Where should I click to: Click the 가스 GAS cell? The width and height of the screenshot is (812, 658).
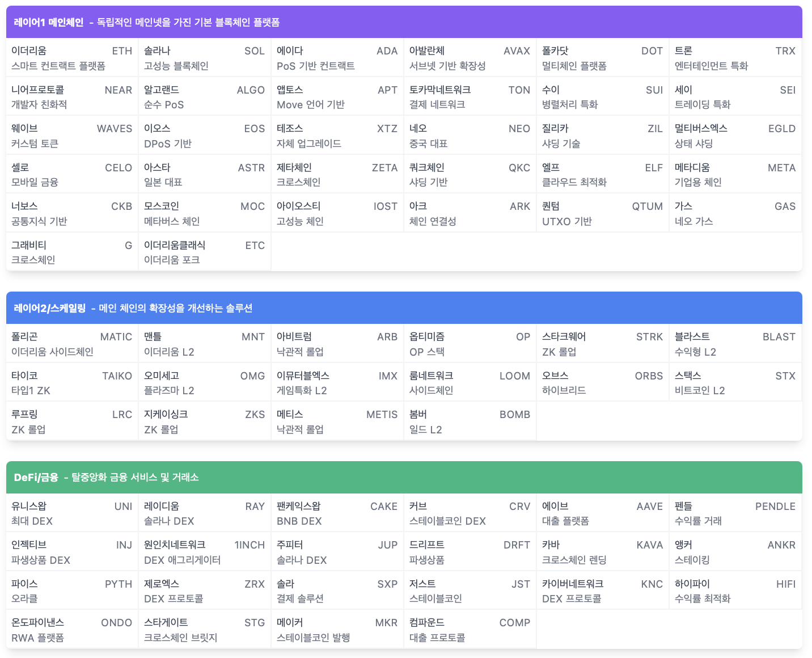point(735,213)
